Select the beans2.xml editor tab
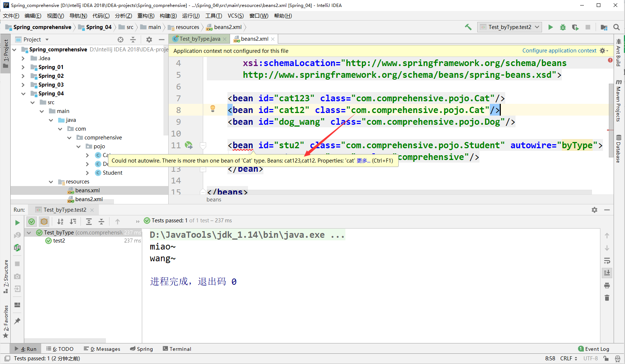The image size is (625, 364). 254,39
